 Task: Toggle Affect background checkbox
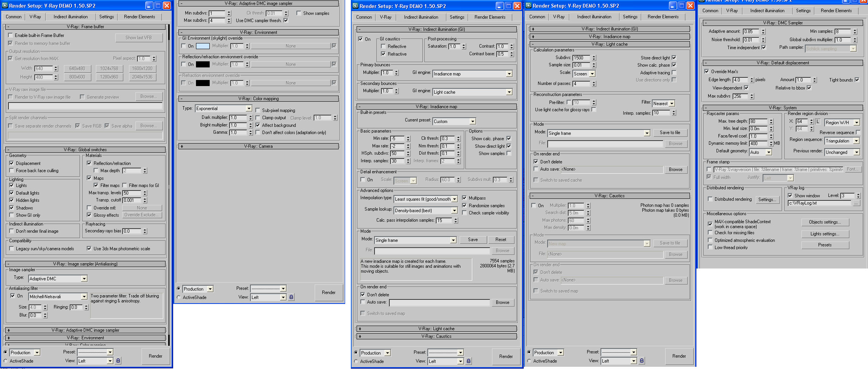[x=258, y=125]
